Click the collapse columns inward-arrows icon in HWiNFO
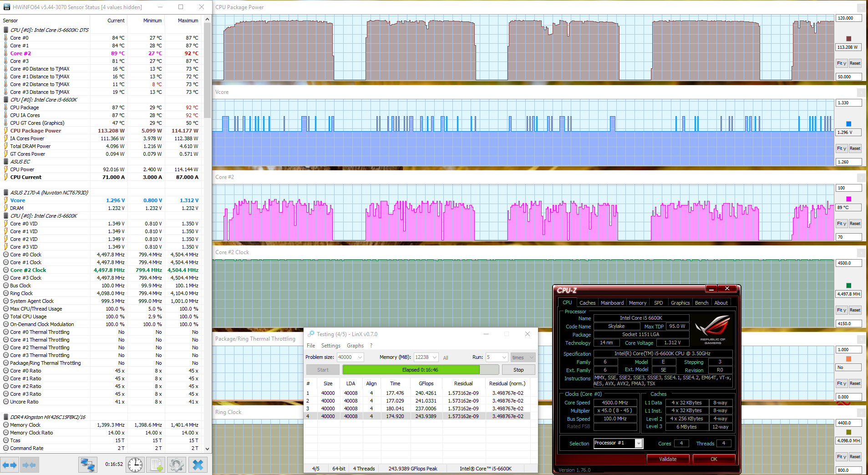868x475 pixels. point(29,465)
